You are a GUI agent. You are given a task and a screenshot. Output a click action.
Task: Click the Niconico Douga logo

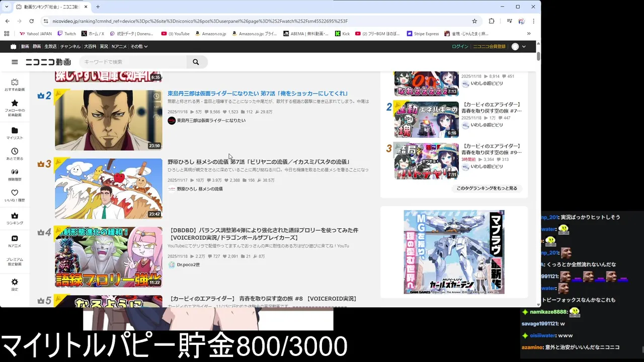tap(48, 62)
